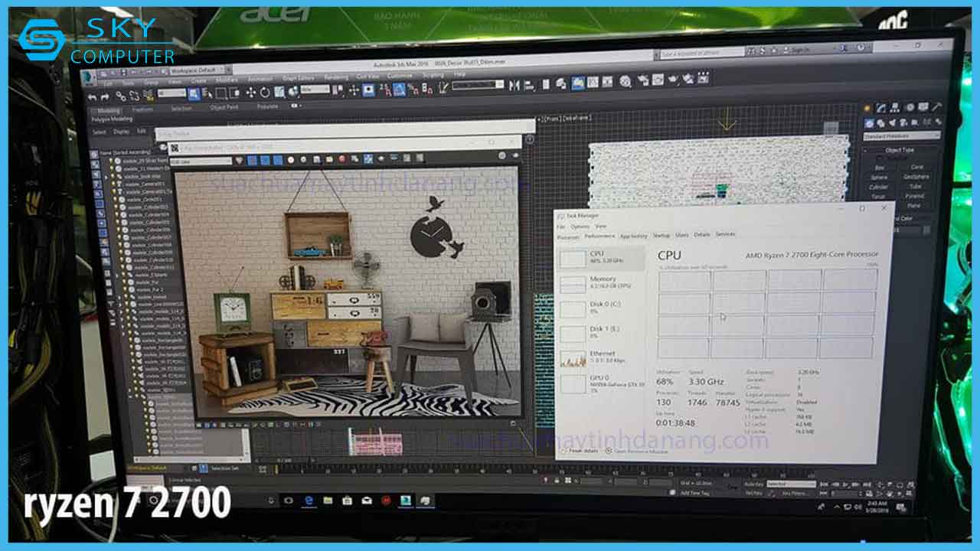Screen dimensions: 980x551
Task: Select Memory in Task Manager sidebar
Action: pyautogui.click(x=601, y=283)
